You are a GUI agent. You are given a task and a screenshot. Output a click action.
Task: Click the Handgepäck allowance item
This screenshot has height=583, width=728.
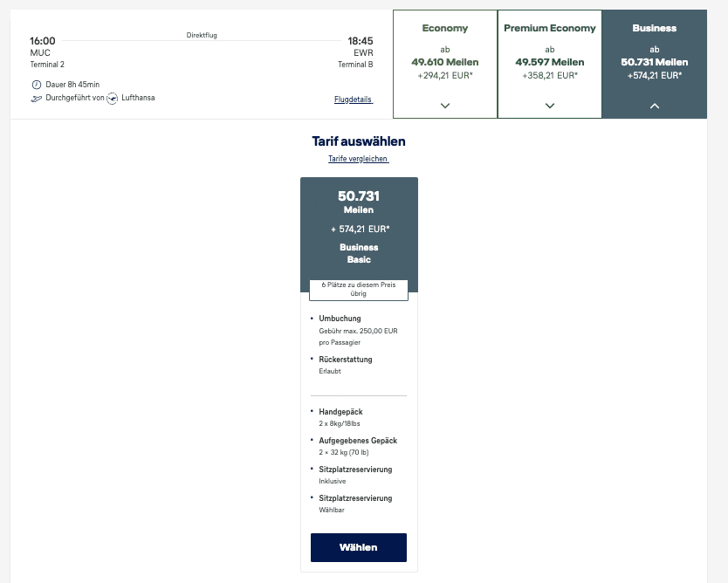pos(341,411)
